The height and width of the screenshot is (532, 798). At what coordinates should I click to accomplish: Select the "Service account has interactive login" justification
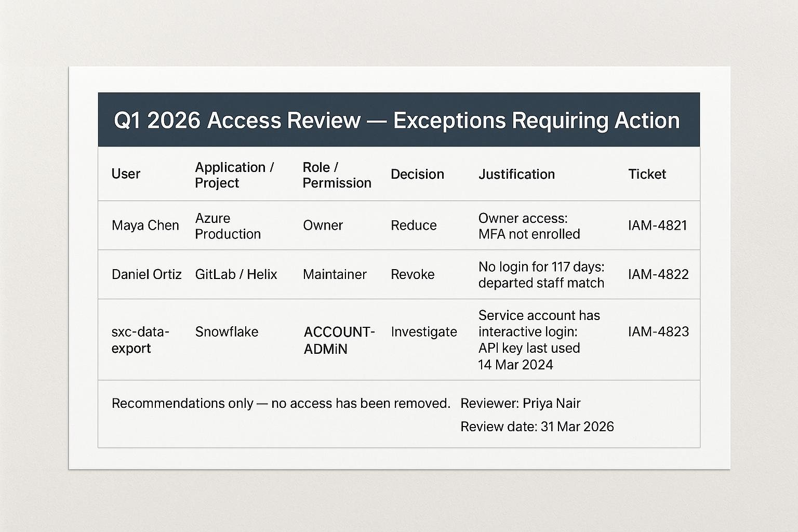click(x=539, y=324)
